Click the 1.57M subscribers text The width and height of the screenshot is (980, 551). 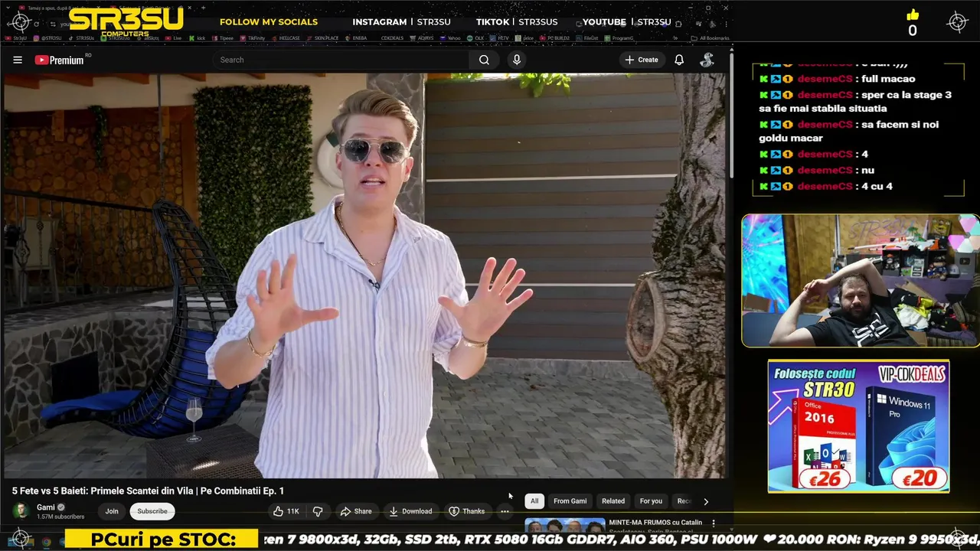(60, 517)
